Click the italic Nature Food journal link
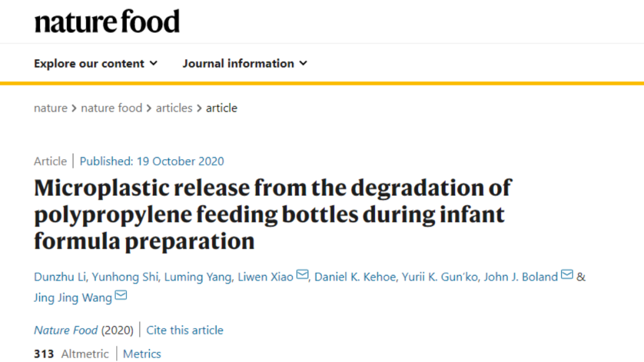 pyautogui.click(x=66, y=330)
